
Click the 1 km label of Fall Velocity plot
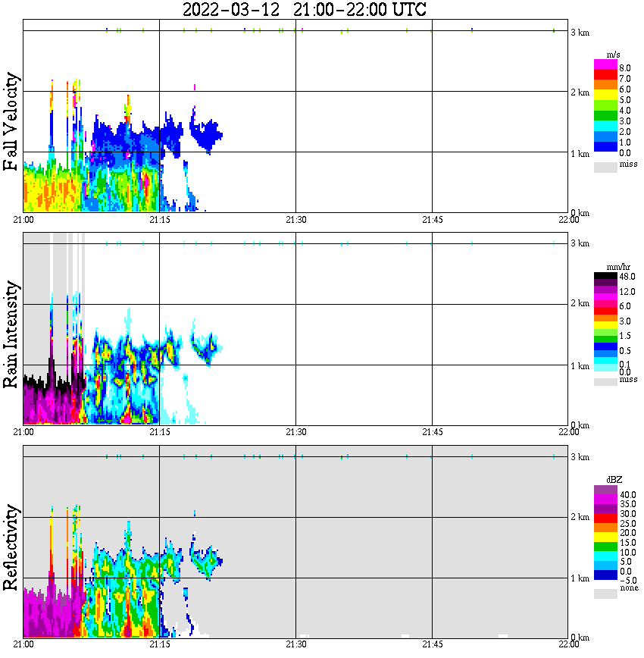click(x=580, y=154)
